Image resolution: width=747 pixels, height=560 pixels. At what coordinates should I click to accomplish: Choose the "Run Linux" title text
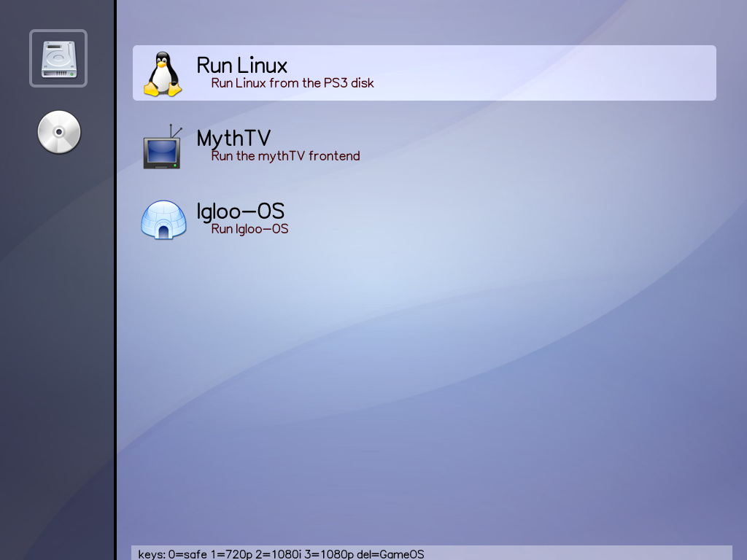(241, 65)
